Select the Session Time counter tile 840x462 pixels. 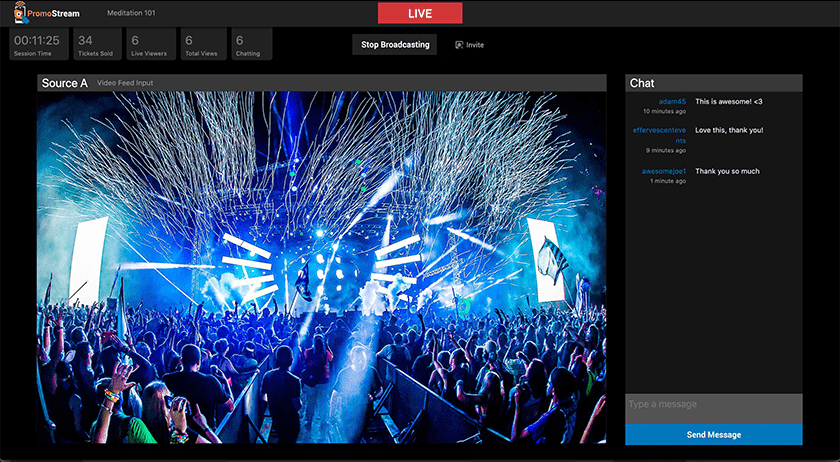[37, 45]
